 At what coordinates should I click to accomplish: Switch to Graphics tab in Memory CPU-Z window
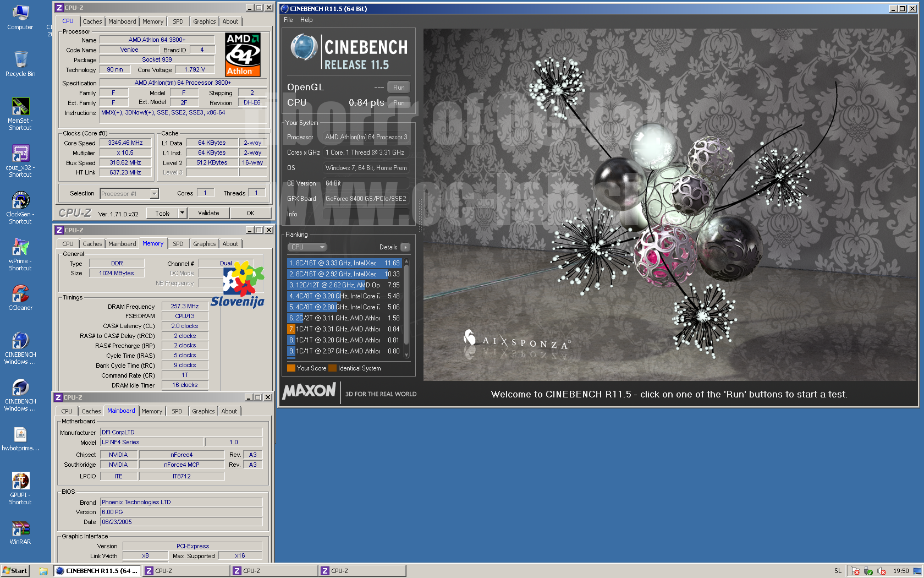[x=205, y=244]
